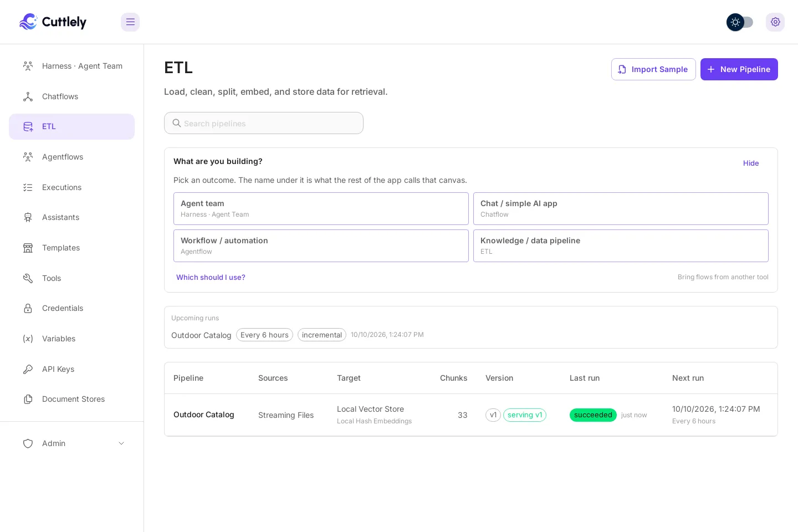Click the Cuttlely logo icon
This screenshot has width=798, height=532.
pos(28,22)
